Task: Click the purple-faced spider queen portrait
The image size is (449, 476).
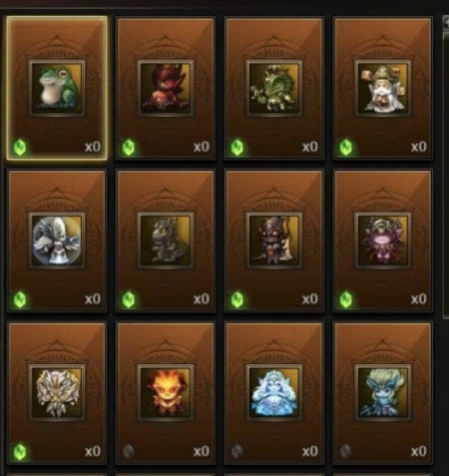Action: (383, 240)
